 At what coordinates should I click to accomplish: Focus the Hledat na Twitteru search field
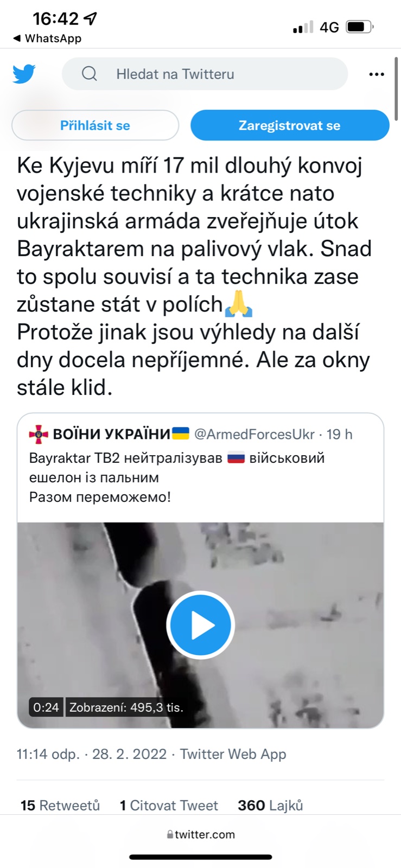(x=205, y=74)
